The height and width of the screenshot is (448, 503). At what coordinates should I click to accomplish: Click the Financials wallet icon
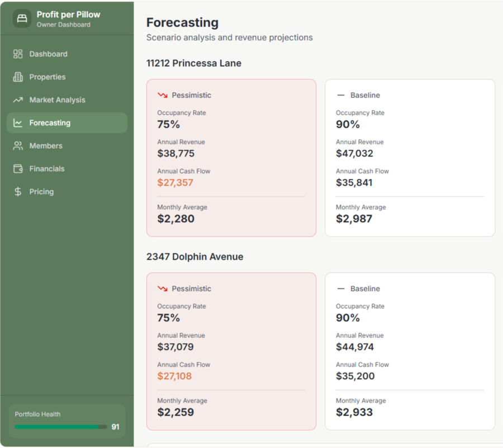click(x=18, y=169)
